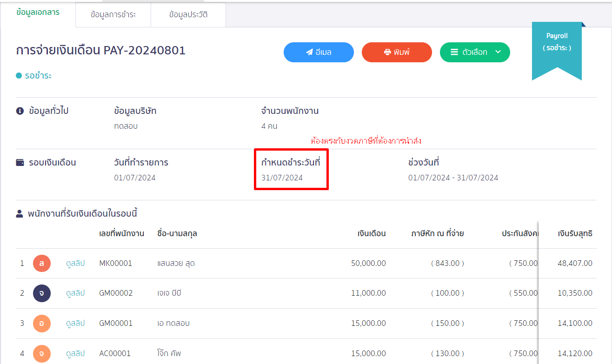Click employee ID MK00001
The height and width of the screenshot is (364, 612).
115,263
